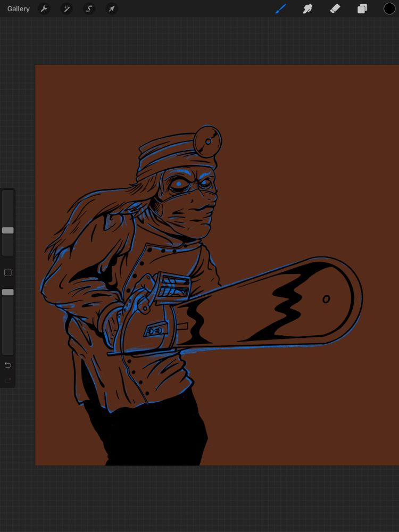Activate the Transform arrow tool

click(112, 9)
